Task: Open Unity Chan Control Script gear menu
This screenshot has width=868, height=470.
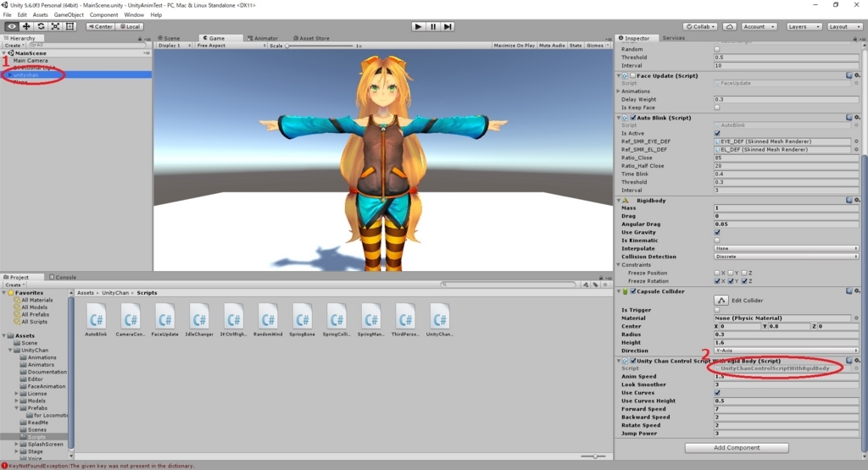Action: [857, 361]
